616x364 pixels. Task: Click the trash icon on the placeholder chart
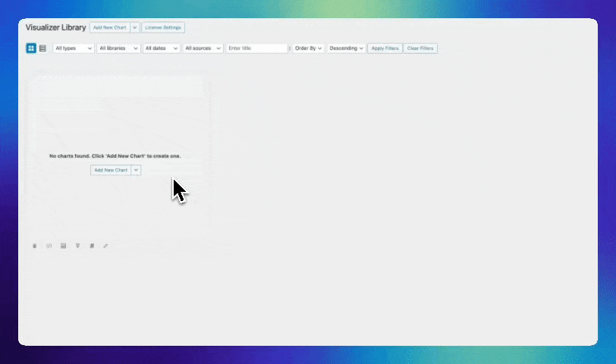click(x=35, y=246)
